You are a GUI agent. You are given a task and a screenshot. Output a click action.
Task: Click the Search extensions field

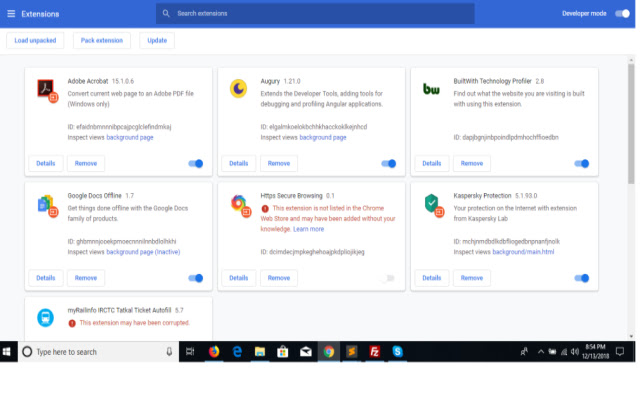(315, 13)
